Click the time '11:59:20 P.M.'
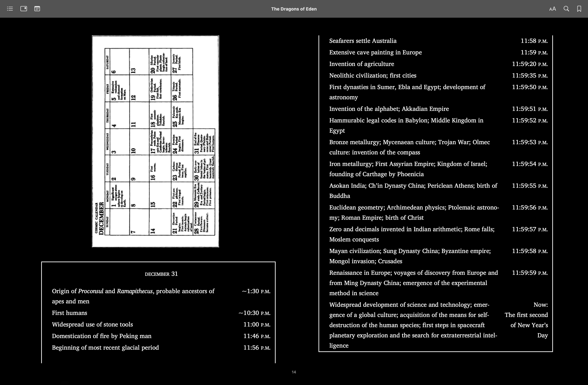 (530, 64)
